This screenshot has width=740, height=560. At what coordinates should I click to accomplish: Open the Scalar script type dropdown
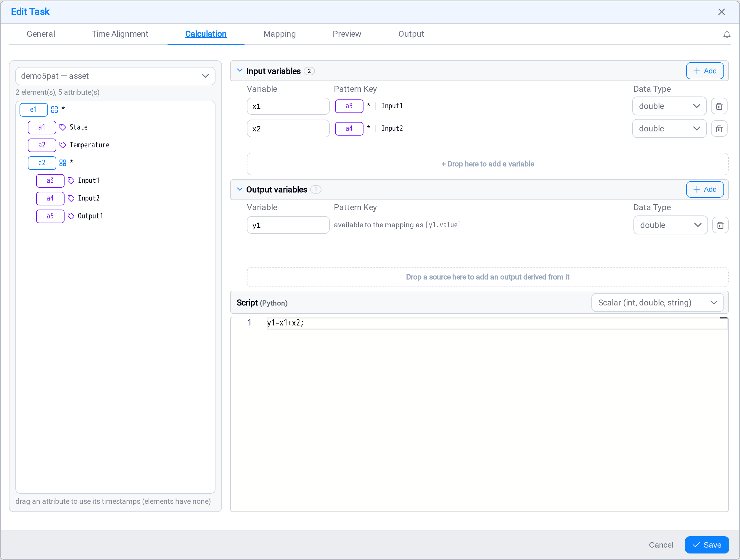(x=657, y=303)
